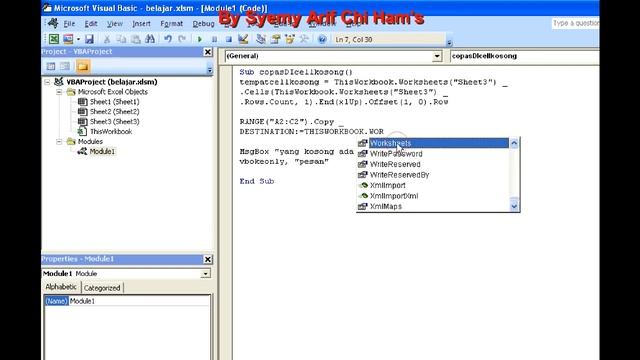640x360 pixels.
Task: Click the autocomplete list scroll down arrow
Action: 514,207
